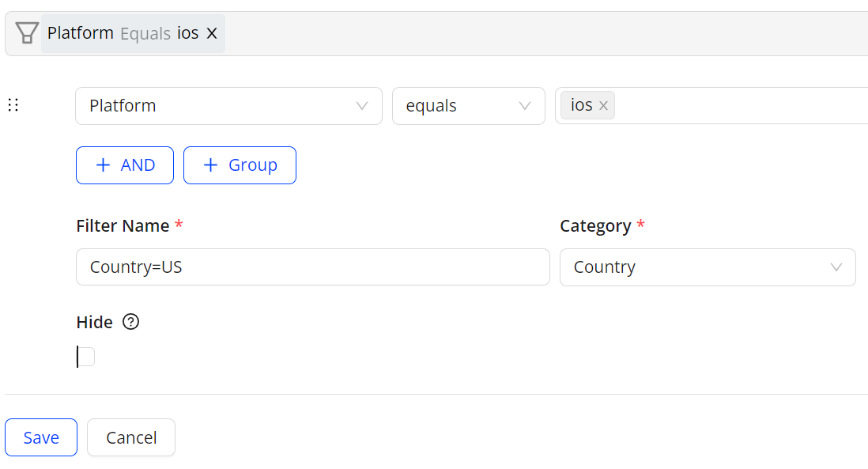Open the equals operator dropdown
Screen dimensions: 868x469
pyautogui.click(x=468, y=106)
